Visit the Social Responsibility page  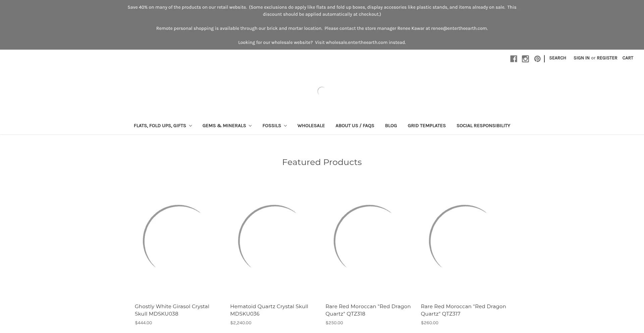pos(483,126)
